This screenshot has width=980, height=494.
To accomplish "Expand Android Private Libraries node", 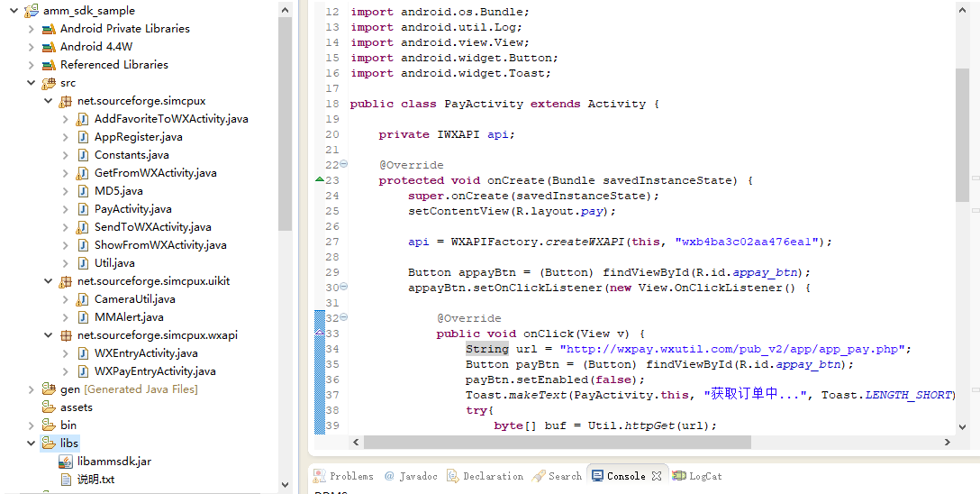I will click(x=31, y=29).
